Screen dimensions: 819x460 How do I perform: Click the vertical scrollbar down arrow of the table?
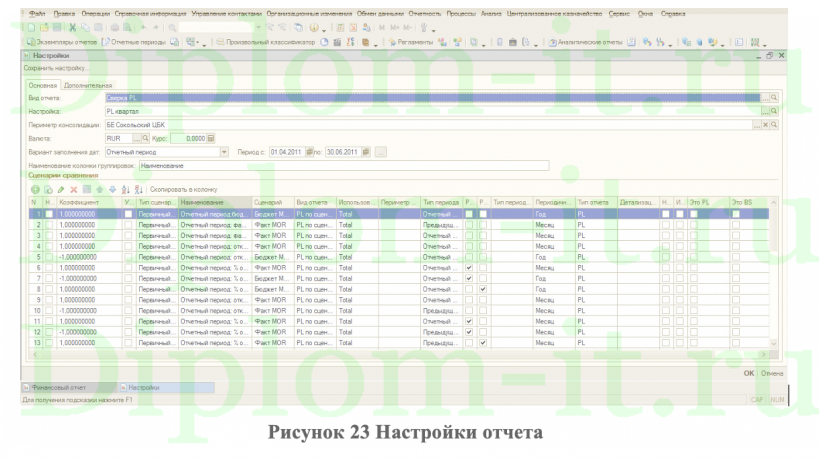point(774,344)
